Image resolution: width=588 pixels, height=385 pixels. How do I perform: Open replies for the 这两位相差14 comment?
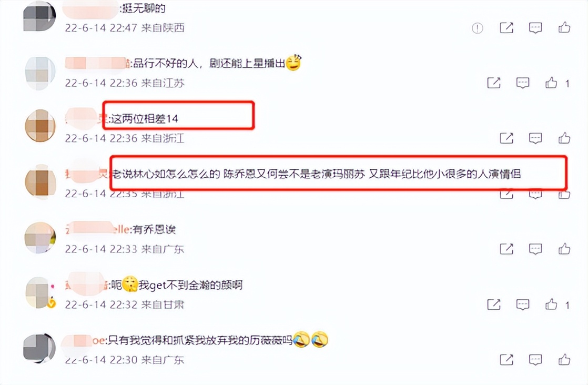[x=535, y=138]
